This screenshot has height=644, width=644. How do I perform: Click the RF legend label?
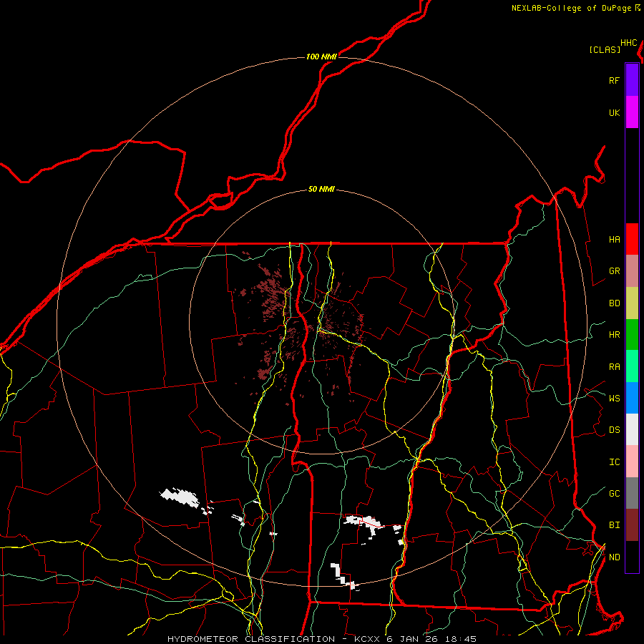(x=614, y=80)
